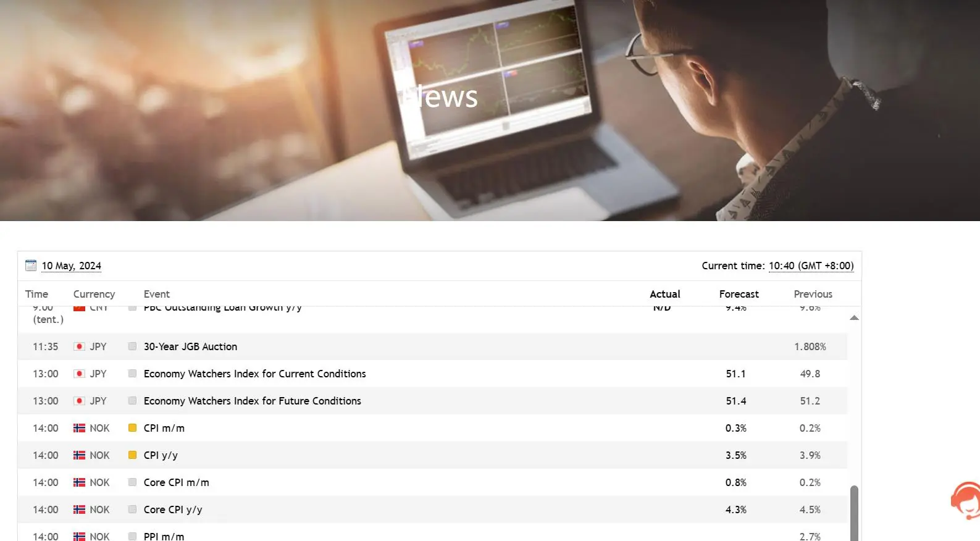Image resolution: width=980 pixels, height=541 pixels.
Task: Click the Norway flag in CPI y/y row
Action: (x=79, y=455)
